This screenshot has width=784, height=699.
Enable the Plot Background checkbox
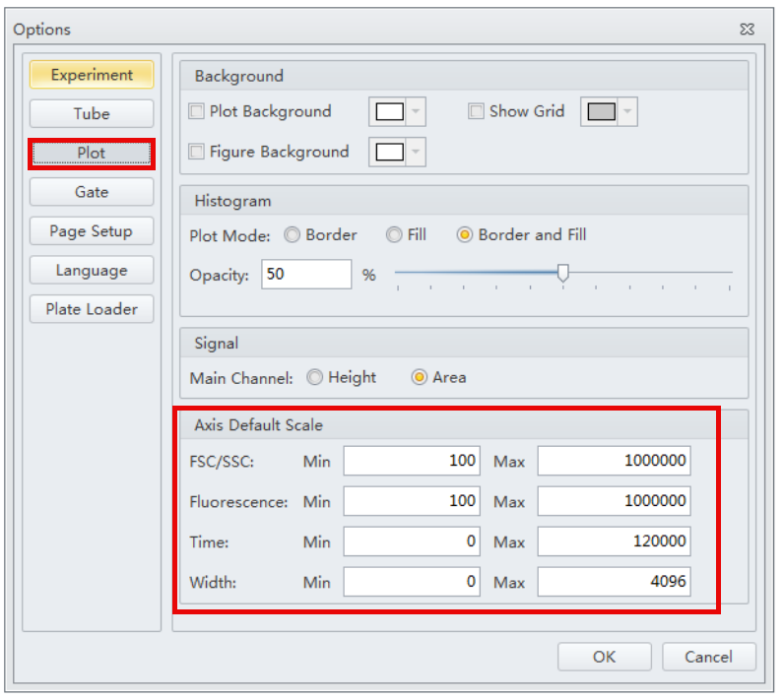click(197, 112)
